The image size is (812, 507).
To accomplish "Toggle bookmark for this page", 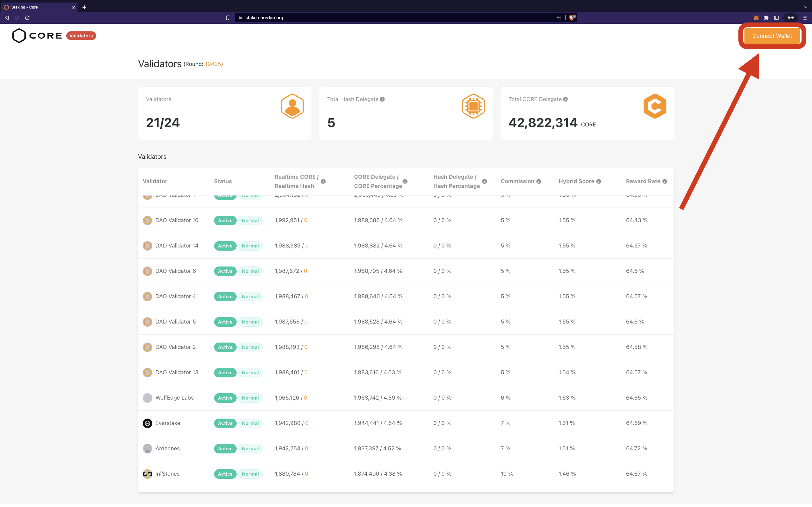I will pos(228,18).
